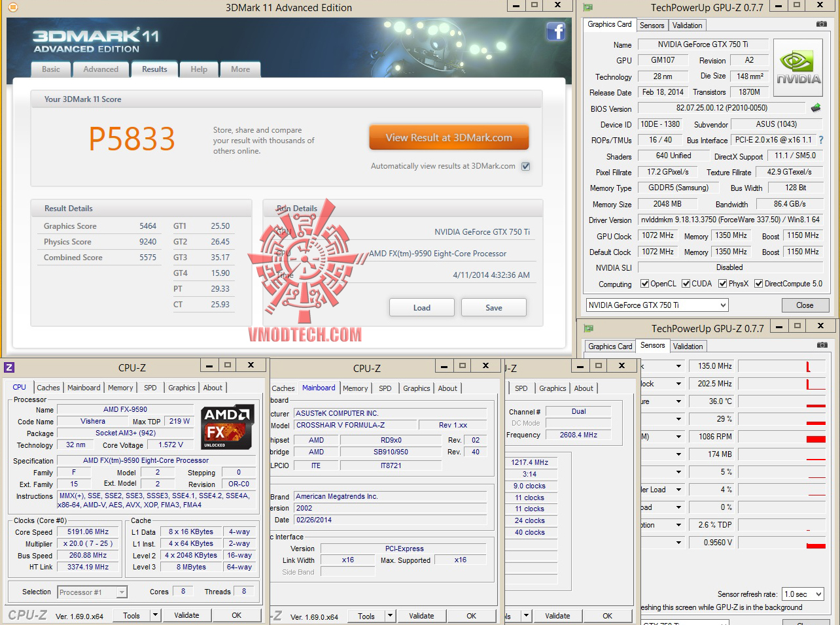Screen dimensions: 840x625
Task: Click the Driver Version field in GPU-Z
Action: [x=730, y=220]
